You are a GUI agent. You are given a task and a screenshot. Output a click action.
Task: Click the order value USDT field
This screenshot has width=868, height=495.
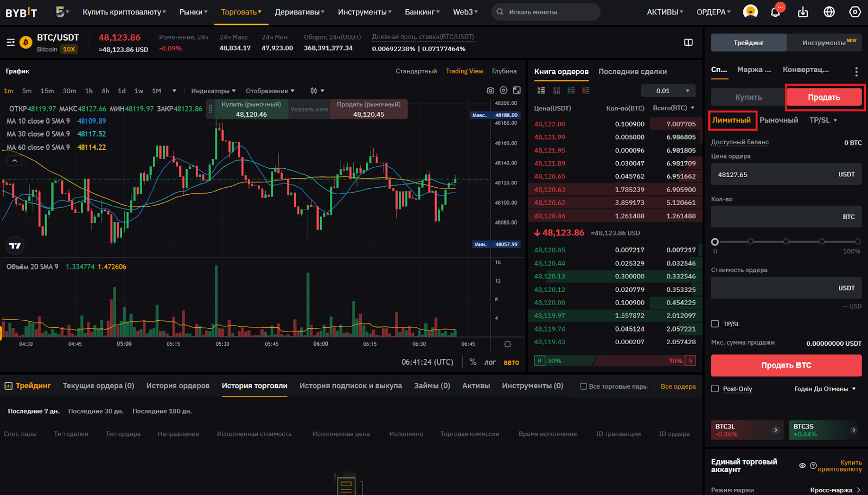tap(786, 288)
